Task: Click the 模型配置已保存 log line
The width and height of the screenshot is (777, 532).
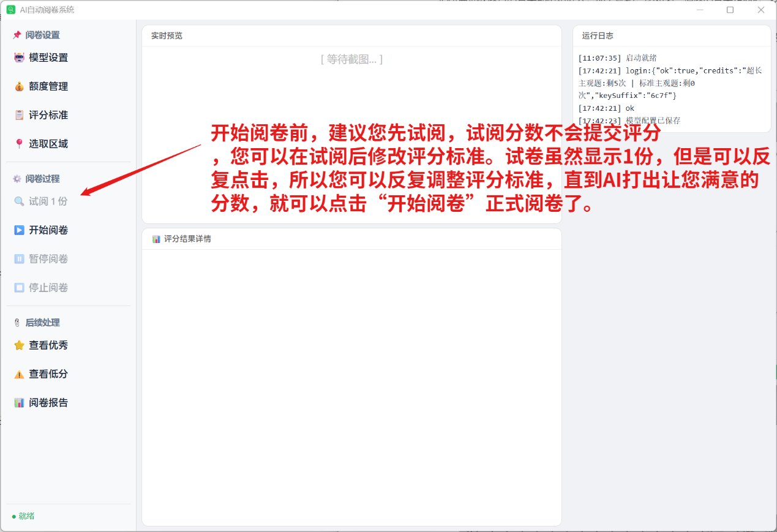Action: (x=629, y=121)
